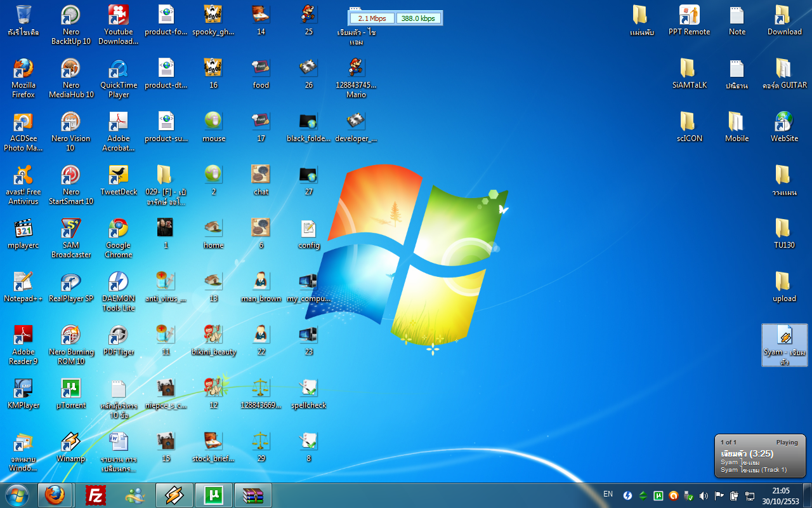Select the Nero Vision 10 shortcut
This screenshot has height=508, width=812.
point(70,131)
